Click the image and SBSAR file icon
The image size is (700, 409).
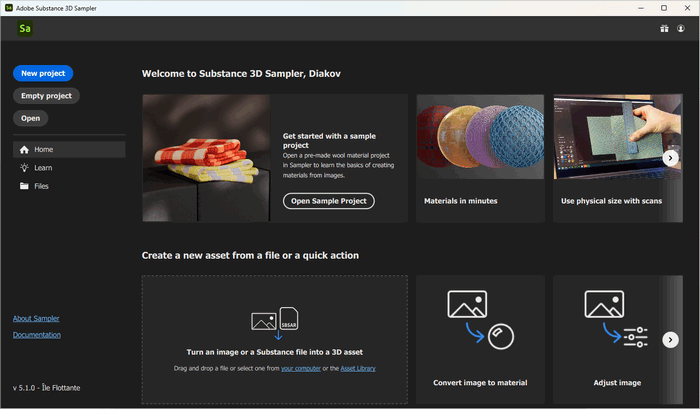(275, 319)
